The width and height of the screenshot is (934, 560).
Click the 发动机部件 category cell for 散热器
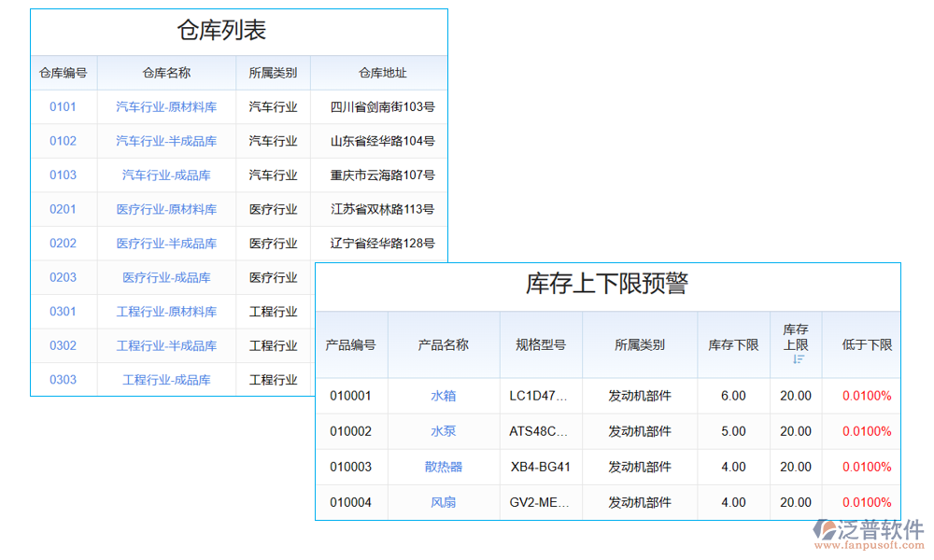[x=640, y=467]
